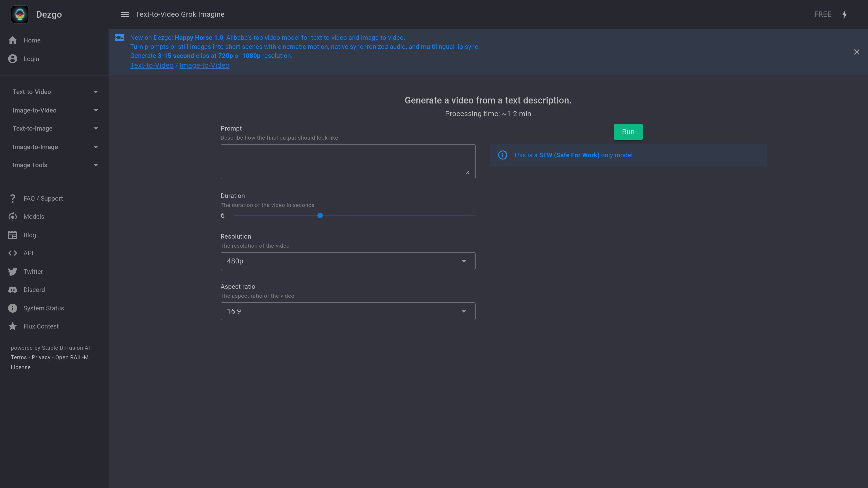Click 'Happy Horse 1.0' in the banner

coord(199,38)
